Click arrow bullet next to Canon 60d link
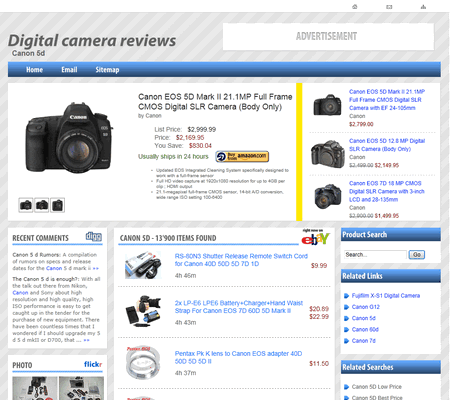The image size is (450, 400). [x=346, y=330]
